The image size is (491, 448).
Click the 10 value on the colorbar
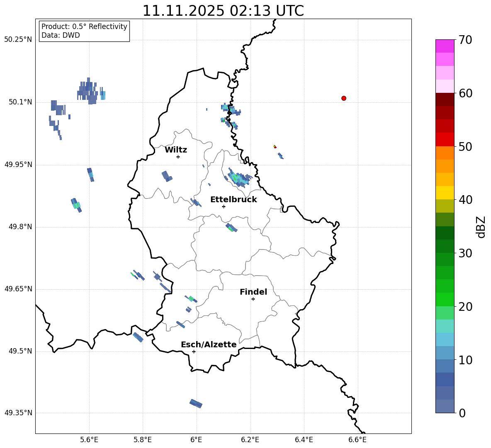[x=465, y=360]
